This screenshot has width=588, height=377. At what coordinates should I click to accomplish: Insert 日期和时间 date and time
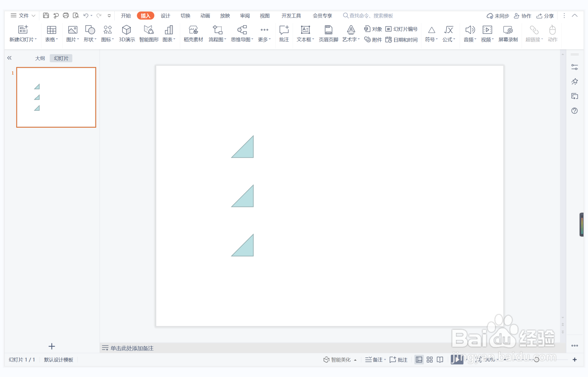point(401,40)
